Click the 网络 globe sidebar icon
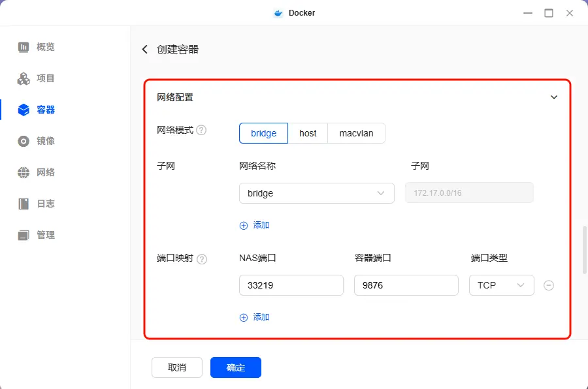The image size is (588, 389). (24, 172)
